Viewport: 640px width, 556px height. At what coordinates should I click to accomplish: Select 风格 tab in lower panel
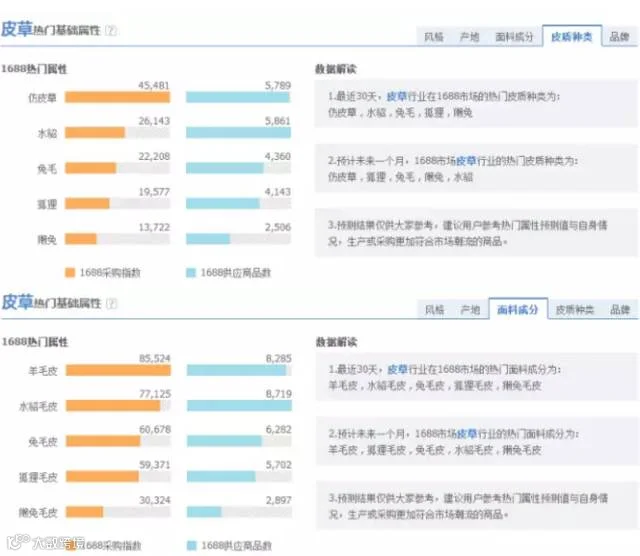(434, 310)
